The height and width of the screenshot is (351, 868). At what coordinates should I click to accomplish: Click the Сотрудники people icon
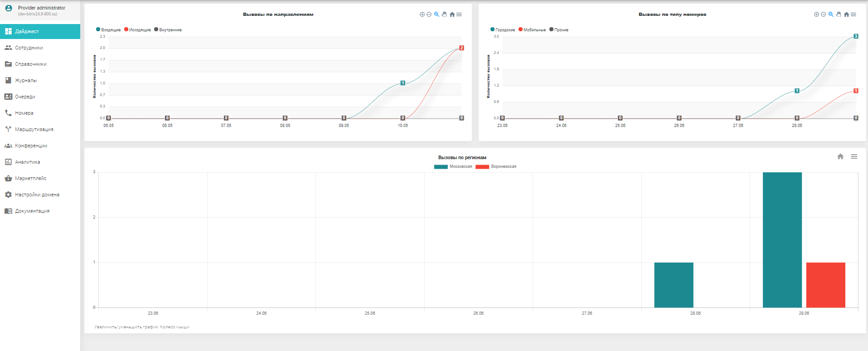[x=8, y=48]
